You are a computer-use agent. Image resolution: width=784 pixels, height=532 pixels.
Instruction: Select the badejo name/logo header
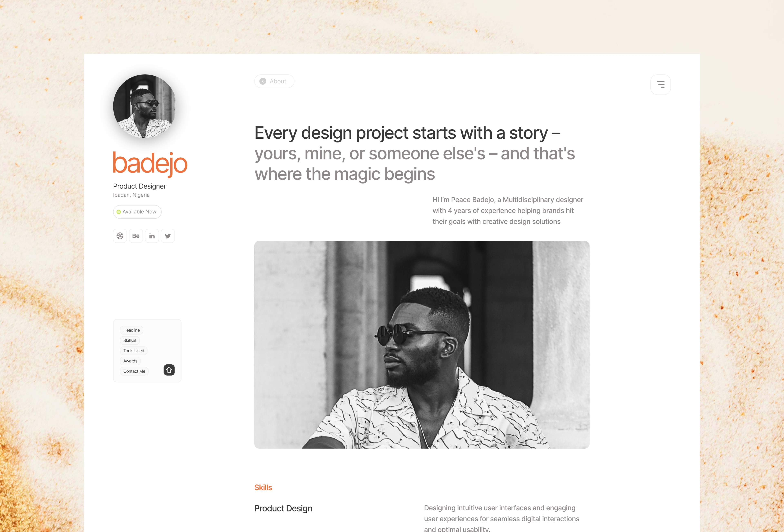tap(150, 163)
